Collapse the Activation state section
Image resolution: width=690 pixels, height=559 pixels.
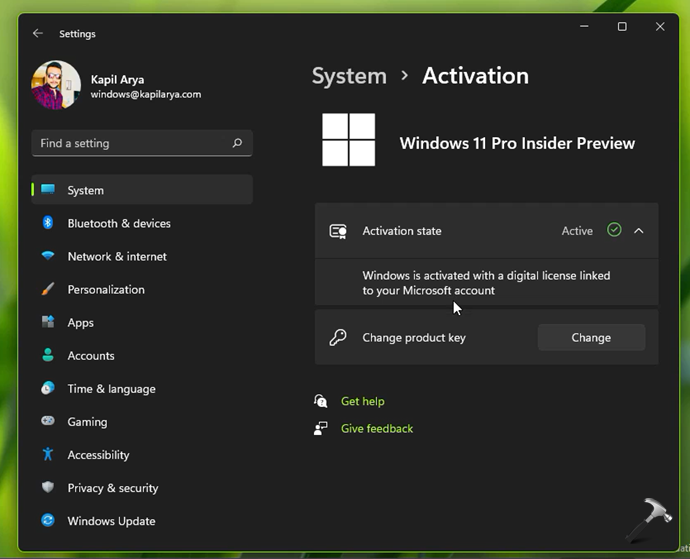pyautogui.click(x=639, y=231)
